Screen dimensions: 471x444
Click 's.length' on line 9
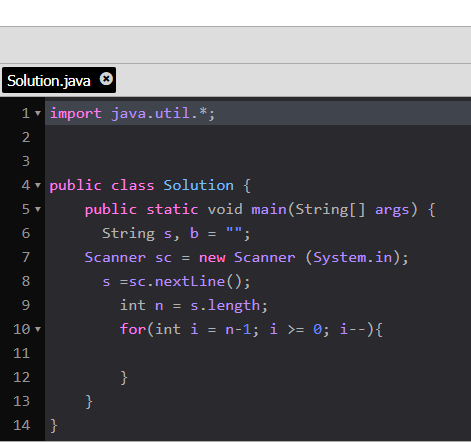(x=225, y=305)
